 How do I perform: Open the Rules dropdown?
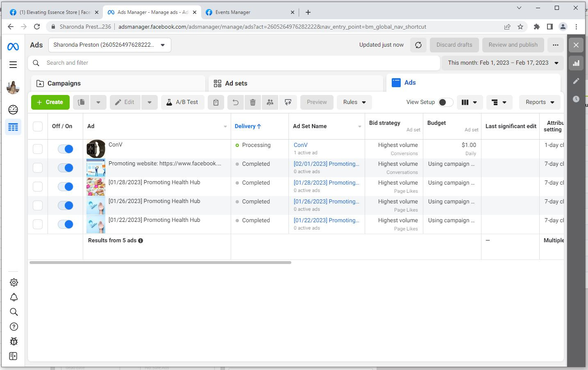354,102
